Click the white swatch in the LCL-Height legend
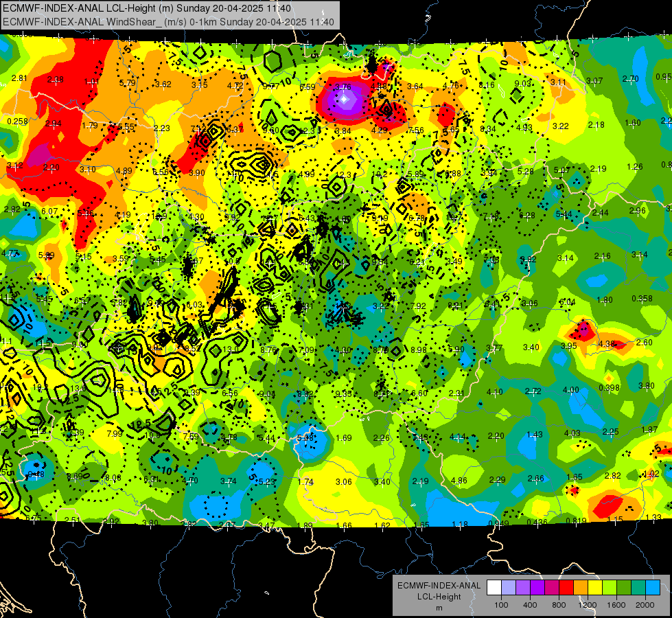The width and height of the screenshot is (672, 618). 494,588
